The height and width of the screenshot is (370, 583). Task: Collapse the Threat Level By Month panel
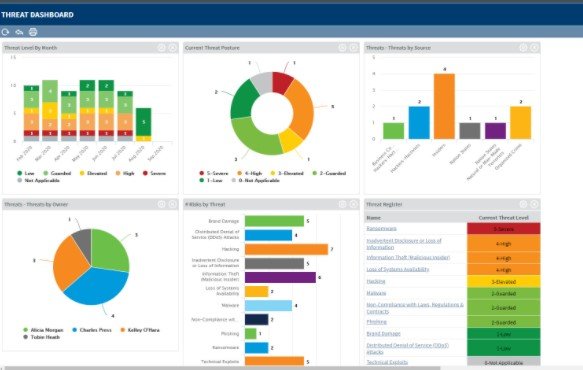(173, 48)
